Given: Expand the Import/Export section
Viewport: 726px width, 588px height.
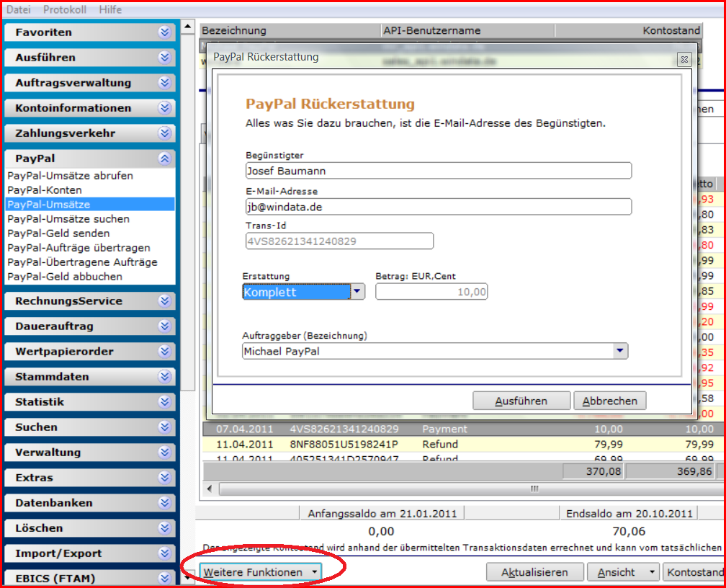Looking at the screenshot, I should 164,553.
